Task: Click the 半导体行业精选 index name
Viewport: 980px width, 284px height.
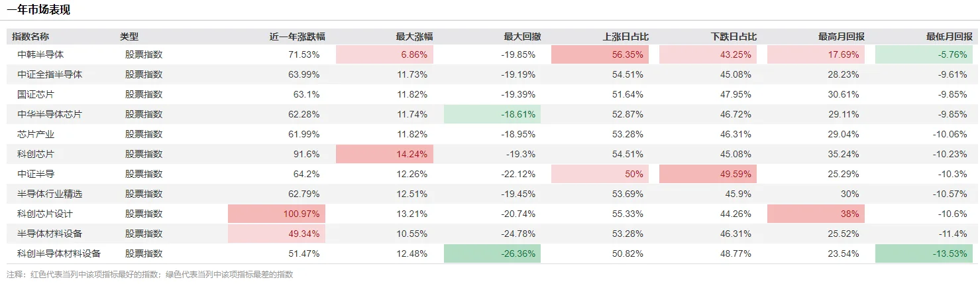Action: point(50,194)
